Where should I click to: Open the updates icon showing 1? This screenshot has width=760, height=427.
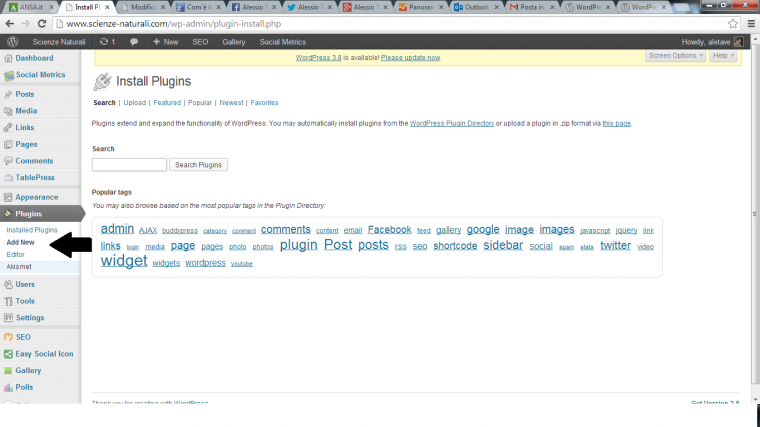[107, 42]
